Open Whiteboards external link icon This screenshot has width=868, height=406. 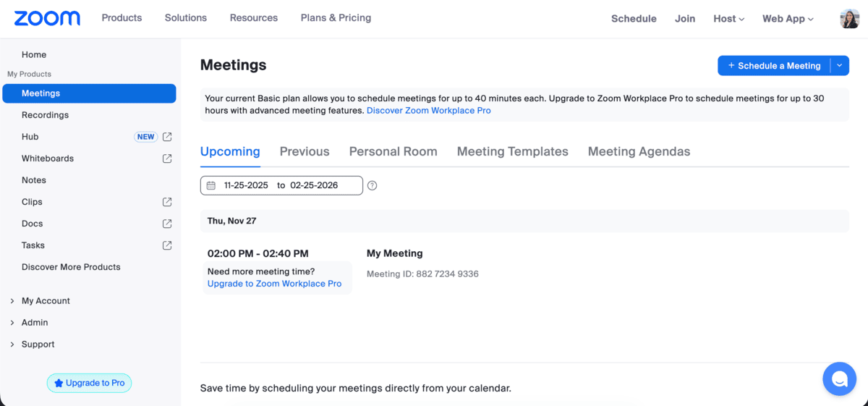point(167,158)
